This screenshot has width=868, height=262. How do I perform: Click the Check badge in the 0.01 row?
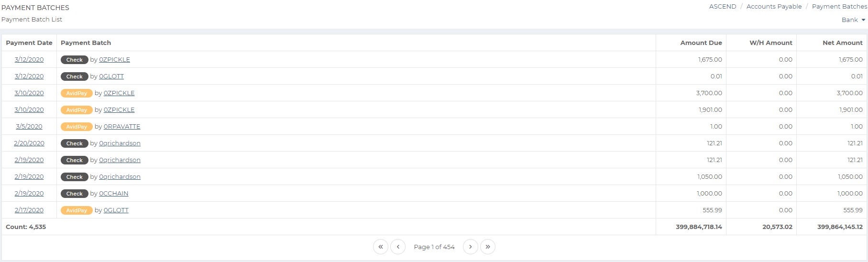coord(75,76)
